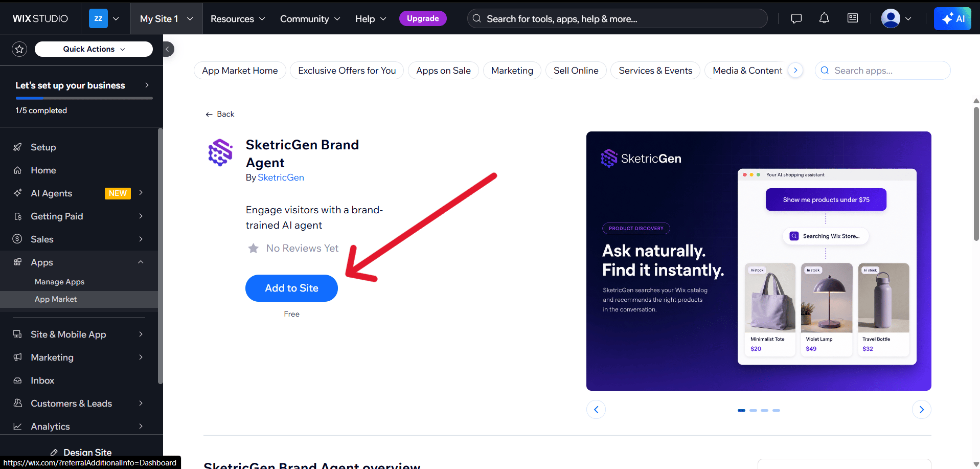Show more categories with the right arrow
Viewport: 980px width, 469px height.
[x=795, y=70]
